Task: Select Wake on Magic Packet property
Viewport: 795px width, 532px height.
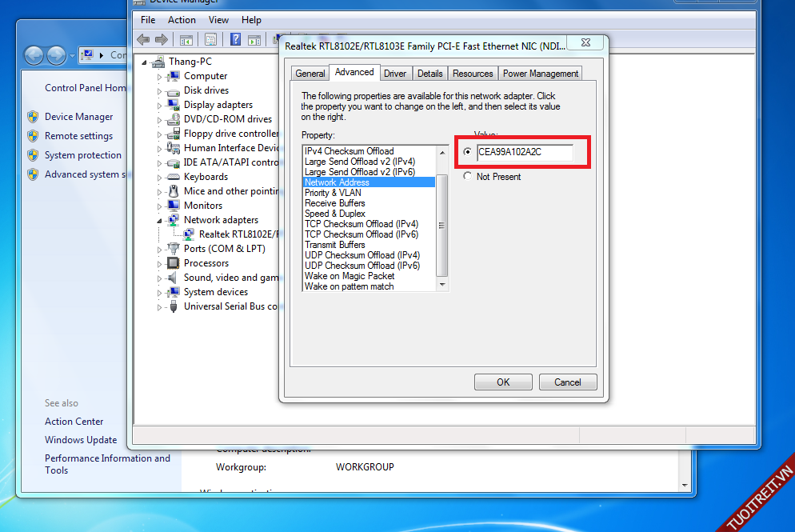Action: point(350,276)
